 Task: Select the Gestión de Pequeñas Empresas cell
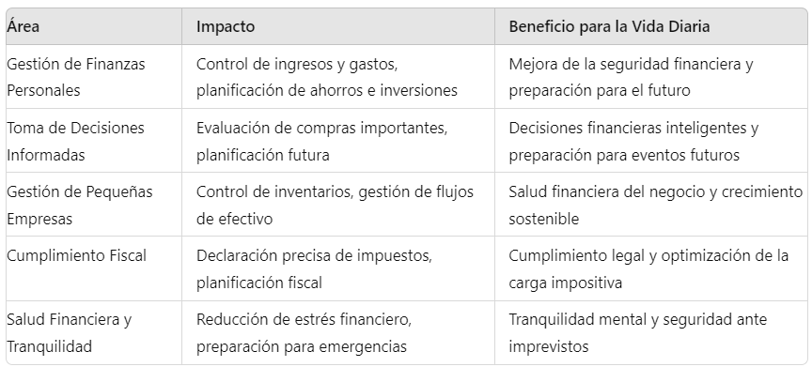[x=94, y=204]
